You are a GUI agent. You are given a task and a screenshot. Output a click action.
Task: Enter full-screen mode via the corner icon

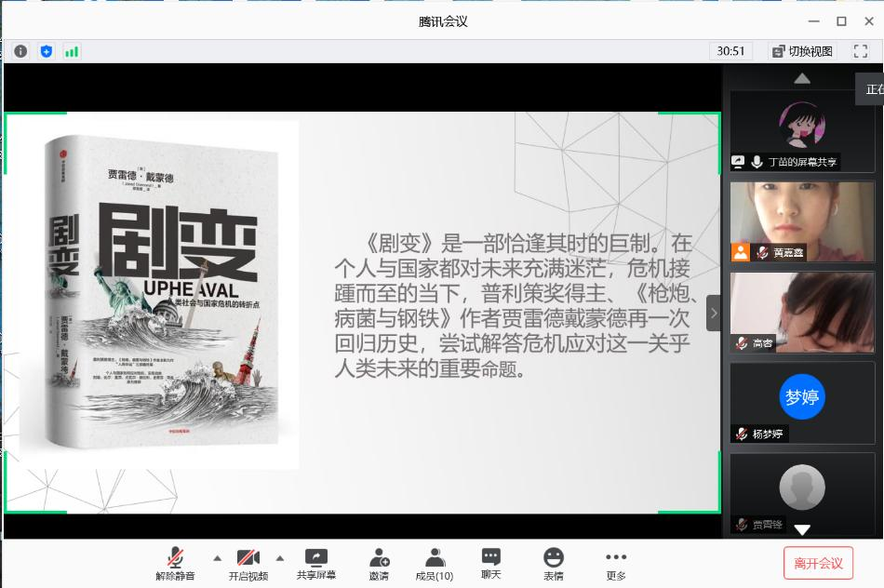[860, 51]
